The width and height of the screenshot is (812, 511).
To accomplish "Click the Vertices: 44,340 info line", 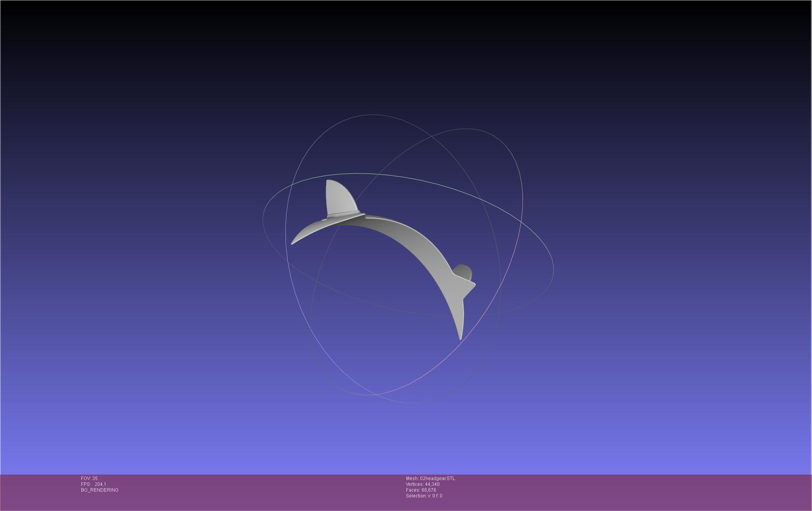I will 422,484.
